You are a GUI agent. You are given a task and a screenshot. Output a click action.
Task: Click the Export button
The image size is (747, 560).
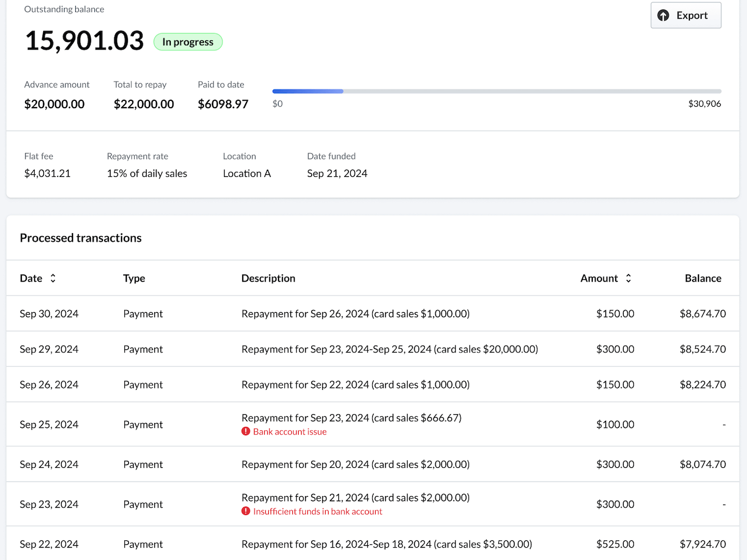(x=686, y=15)
